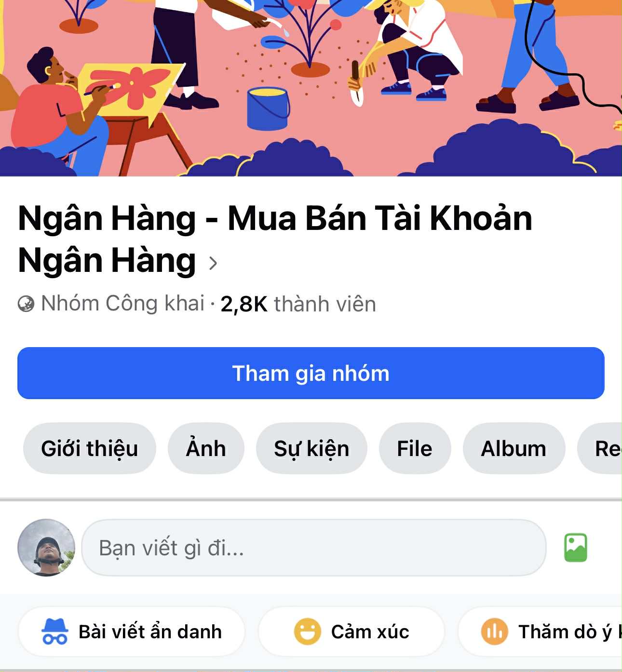Viewport: 622px width, 672px height.
Task: Switch to the Ảnh tab
Action: (206, 448)
